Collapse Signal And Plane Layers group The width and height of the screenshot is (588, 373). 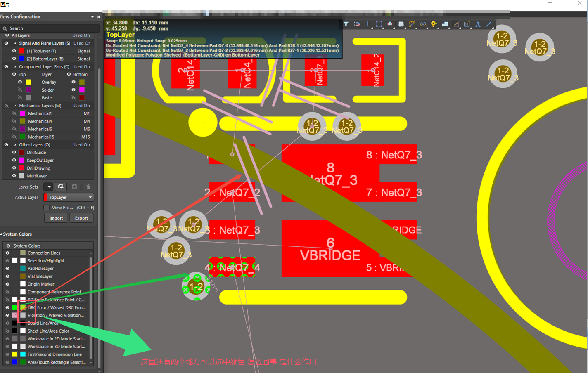pyautogui.click(x=15, y=43)
